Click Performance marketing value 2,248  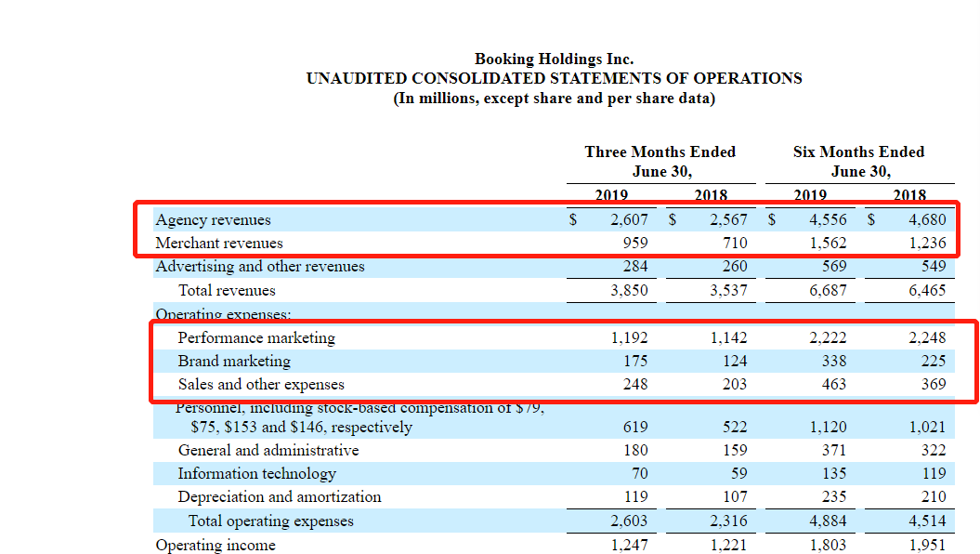(927, 338)
